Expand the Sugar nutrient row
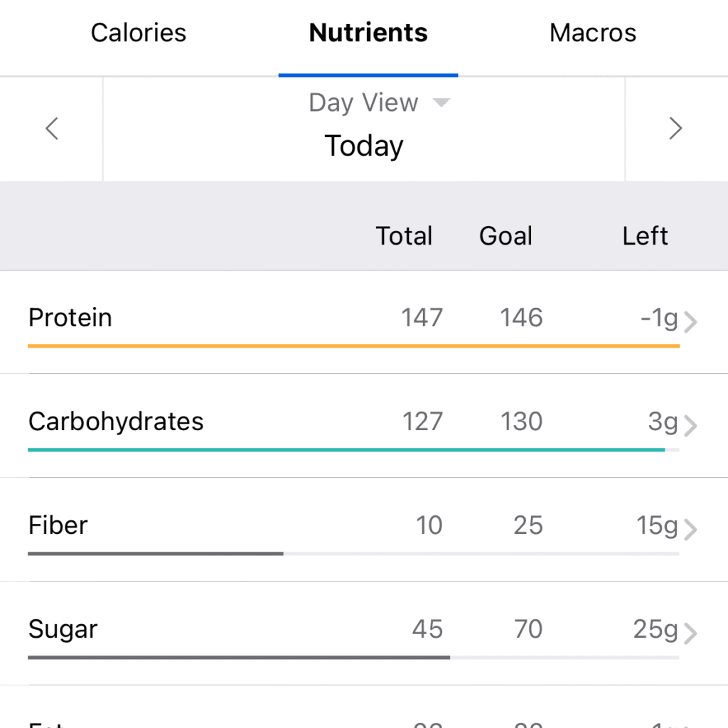The image size is (728, 728). (284, 629)
